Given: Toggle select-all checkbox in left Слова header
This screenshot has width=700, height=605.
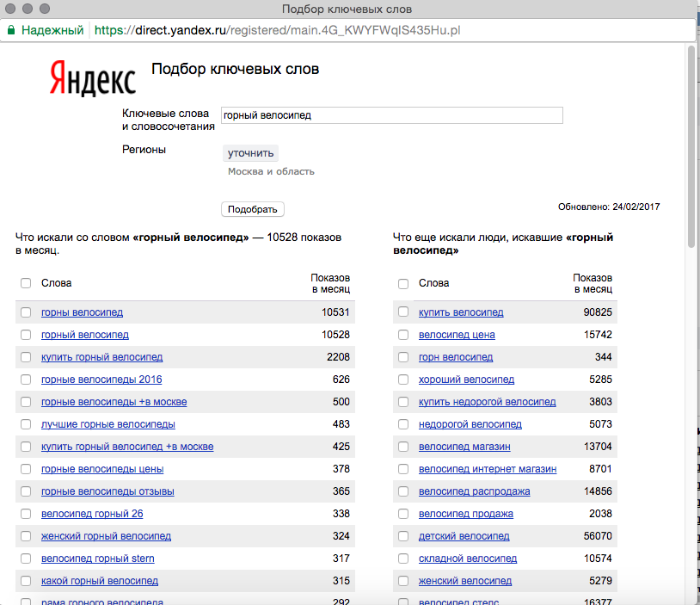Looking at the screenshot, I should [26, 283].
